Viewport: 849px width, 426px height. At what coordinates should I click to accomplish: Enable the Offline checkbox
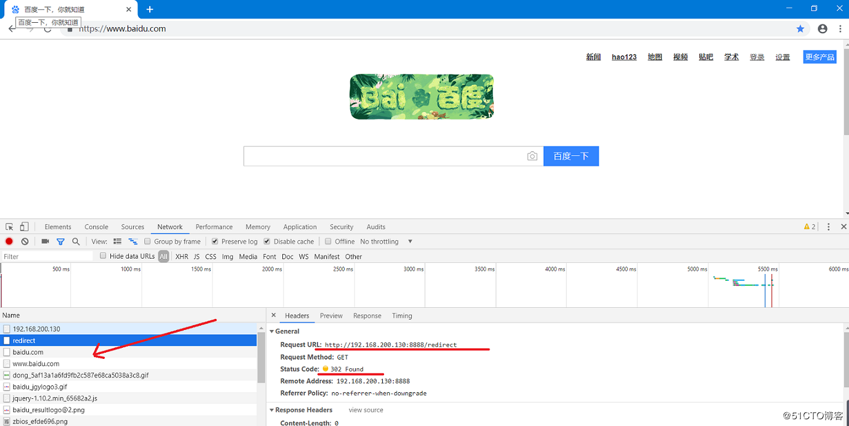pos(328,241)
